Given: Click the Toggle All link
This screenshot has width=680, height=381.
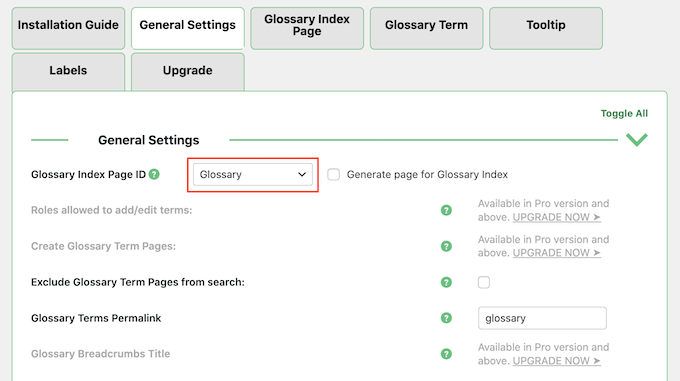Looking at the screenshot, I should [x=624, y=114].
